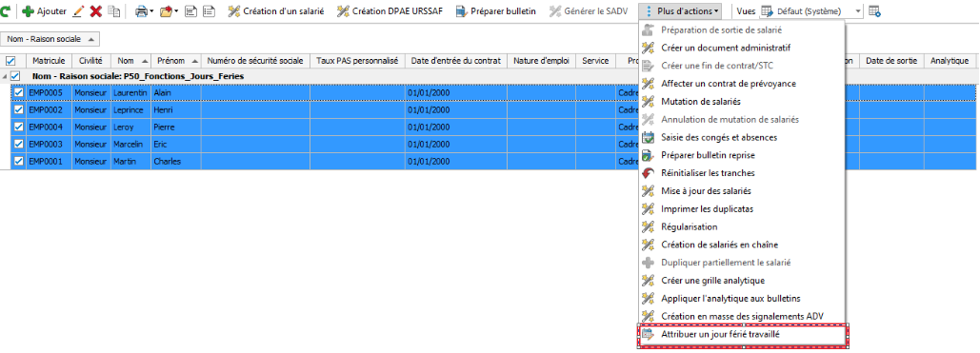This screenshot has width=980, height=353.
Task: Select Saisie des congés et absences
Action: point(741,137)
